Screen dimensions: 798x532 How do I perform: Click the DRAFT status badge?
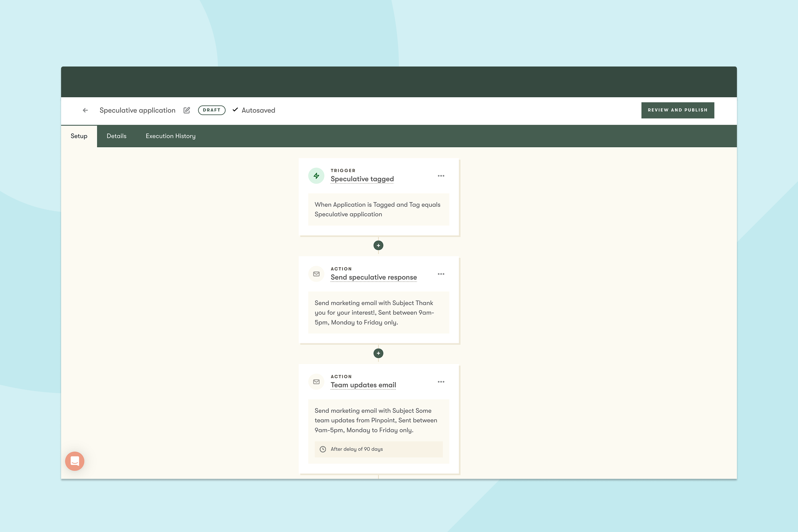[x=212, y=110]
